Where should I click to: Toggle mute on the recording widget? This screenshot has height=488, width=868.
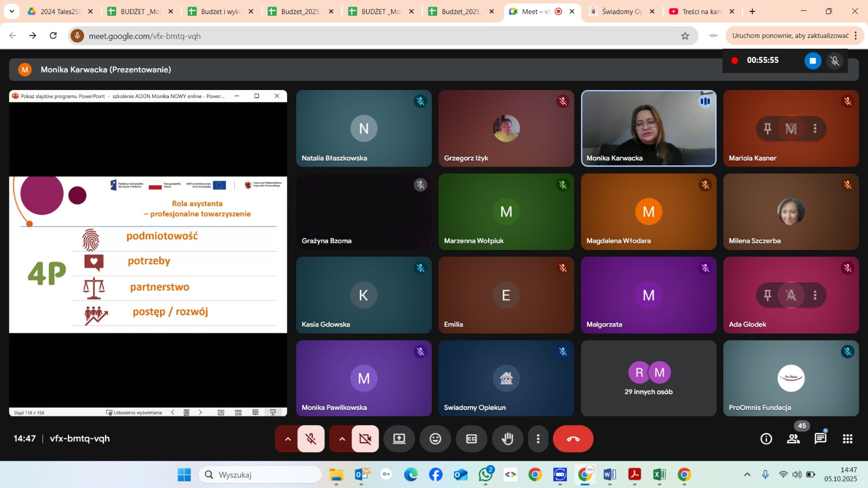[835, 61]
